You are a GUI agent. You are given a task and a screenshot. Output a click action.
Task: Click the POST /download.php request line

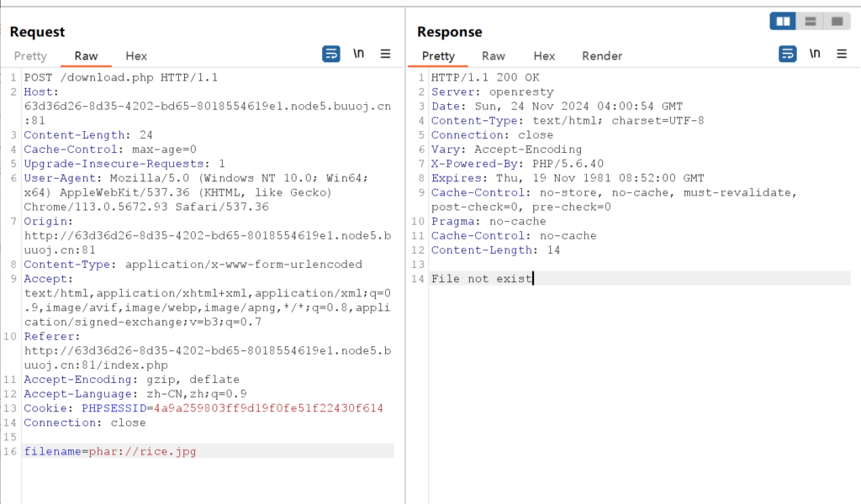pyautogui.click(x=121, y=77)
